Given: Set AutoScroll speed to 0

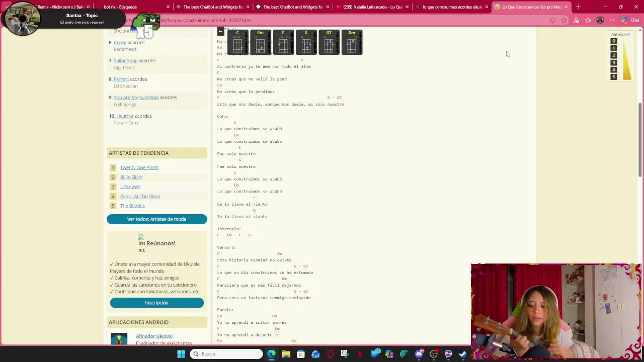Looking at the screenshot, I should pyautogui.click(x=613, y=41).
